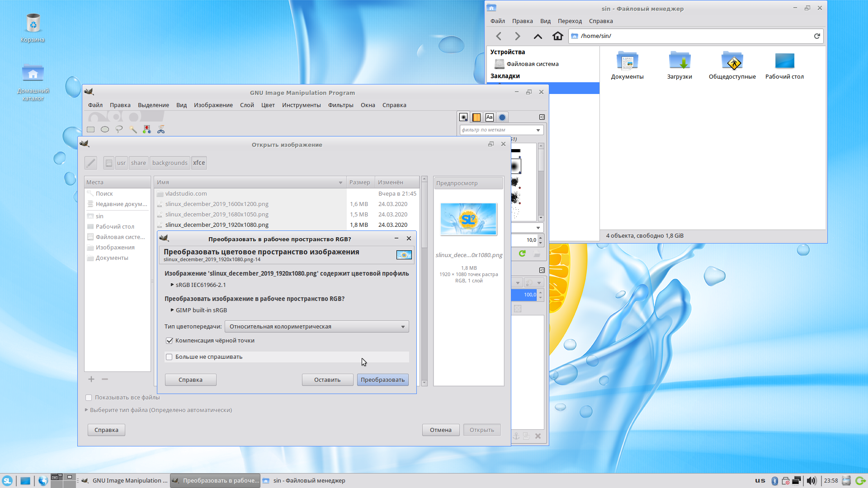This screenshot has width=868, height=488.
Task: Click the Преобразовать button
Action: click(x=382, y=380)
